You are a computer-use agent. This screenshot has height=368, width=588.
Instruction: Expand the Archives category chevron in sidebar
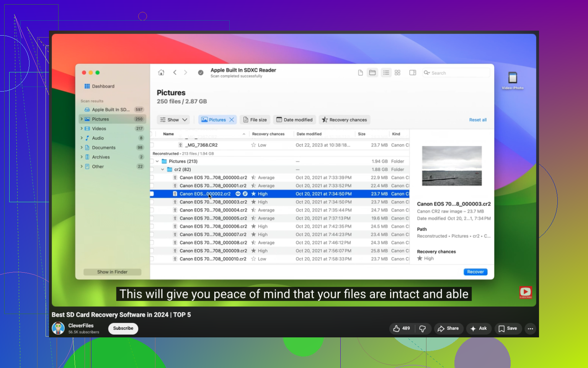82,157
